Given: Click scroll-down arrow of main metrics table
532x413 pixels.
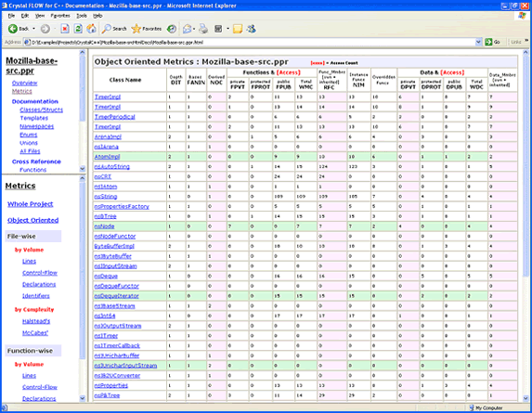Looking at the screenshot, I should coord(526,398).
